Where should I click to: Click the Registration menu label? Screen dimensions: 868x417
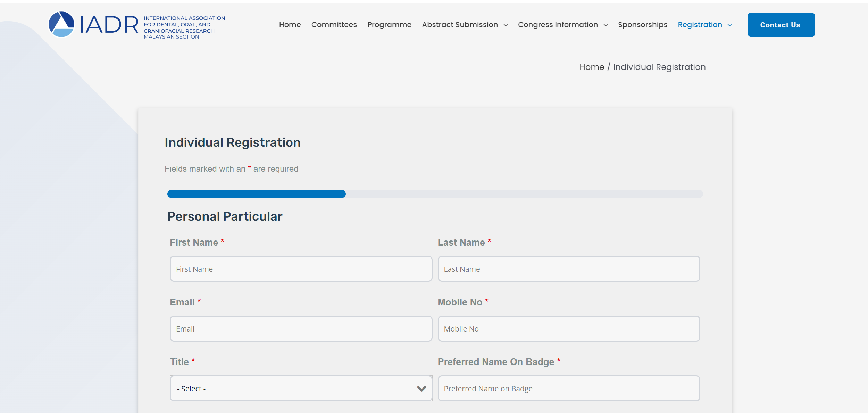coord(700,25)
